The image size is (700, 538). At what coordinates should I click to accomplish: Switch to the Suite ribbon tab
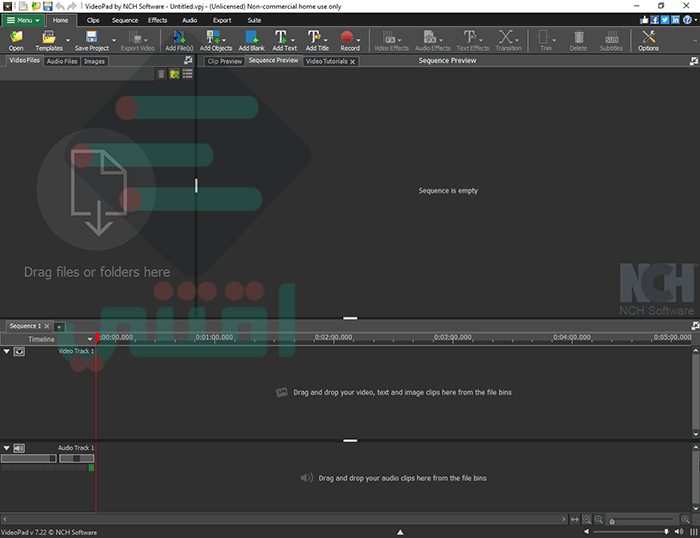pos(254,20)
